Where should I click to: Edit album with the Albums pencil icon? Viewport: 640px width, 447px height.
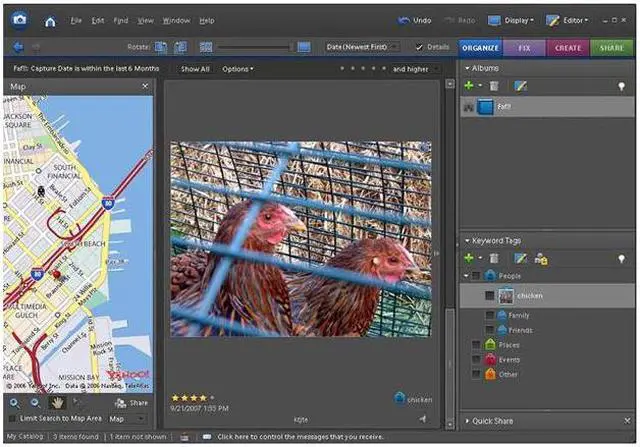coord(520,86)
